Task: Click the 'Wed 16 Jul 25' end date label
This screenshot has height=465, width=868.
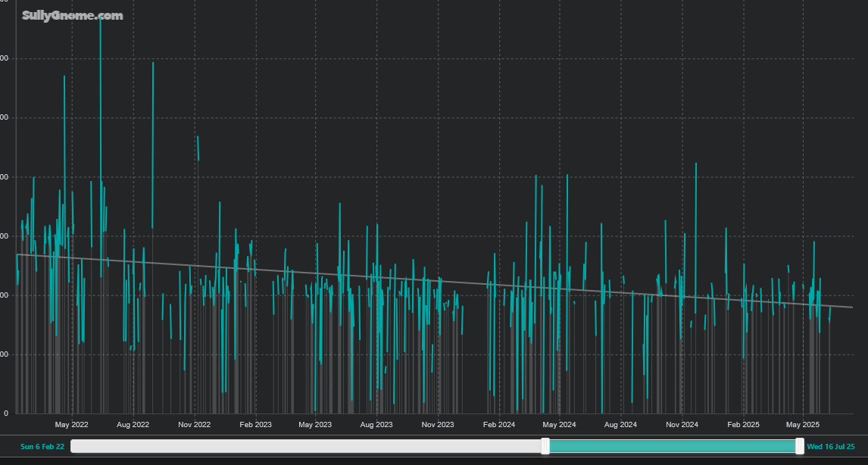Action: point(831,447)
